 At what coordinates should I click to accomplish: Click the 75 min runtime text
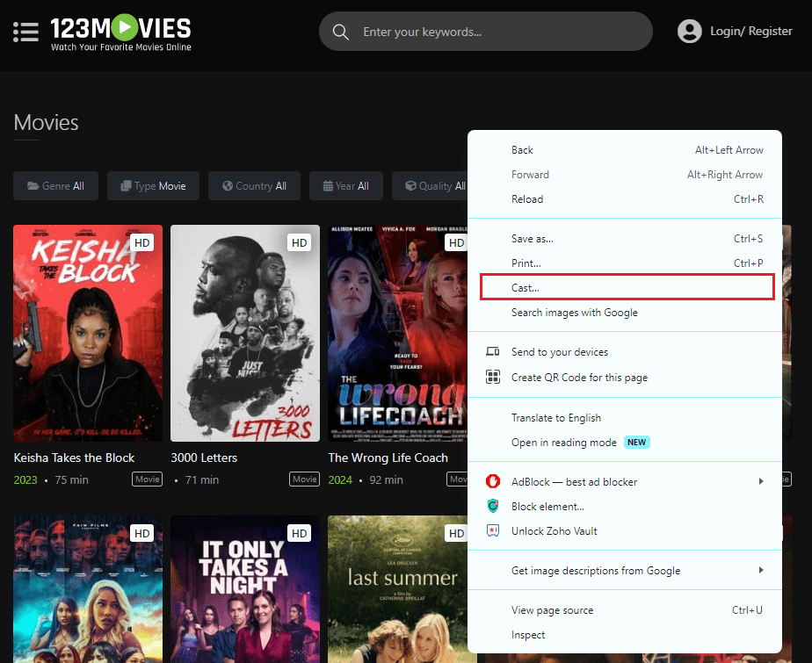71,479
